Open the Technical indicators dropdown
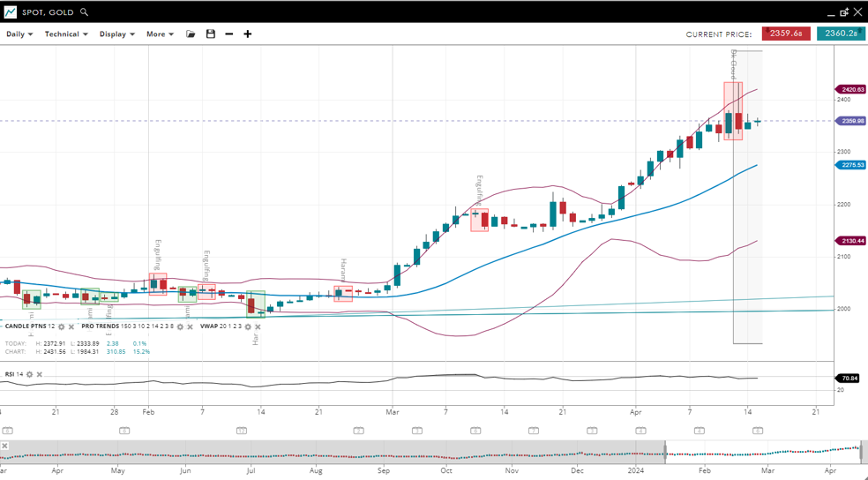This screenshot has height=480, width=868. (66, 34)
